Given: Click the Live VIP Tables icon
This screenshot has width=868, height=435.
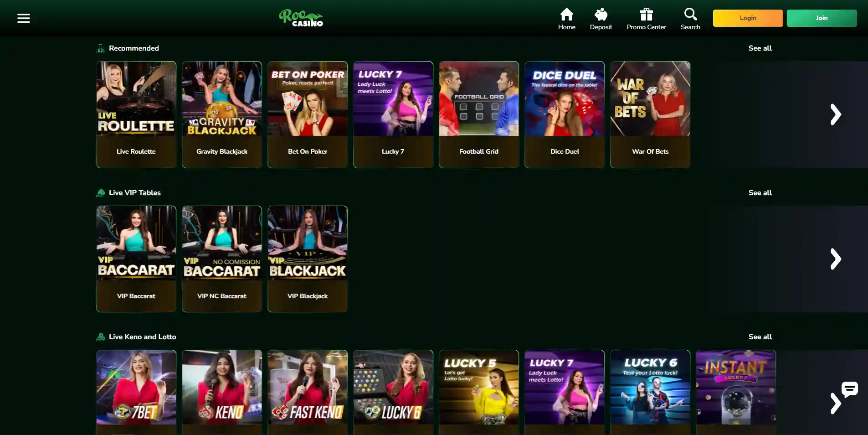Looking at the screenshot, I should point(101,193).
